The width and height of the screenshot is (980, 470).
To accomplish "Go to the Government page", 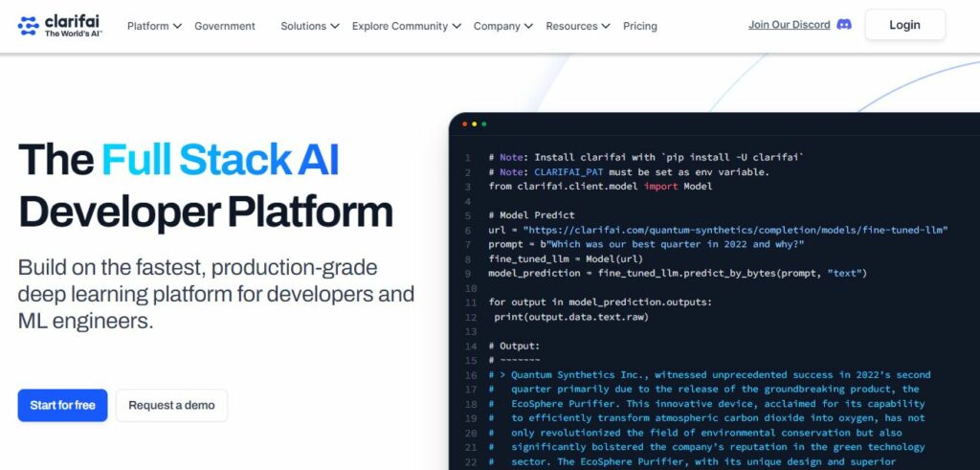I will 224,26.
